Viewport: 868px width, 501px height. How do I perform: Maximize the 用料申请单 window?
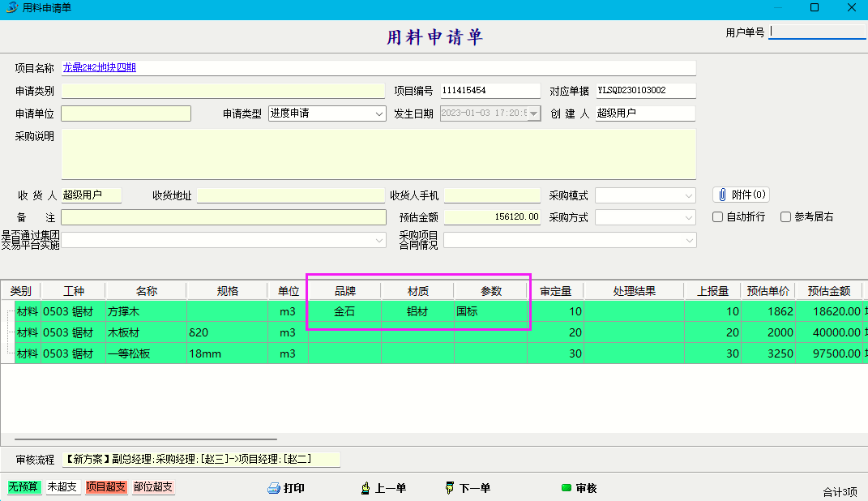point(815,8)
